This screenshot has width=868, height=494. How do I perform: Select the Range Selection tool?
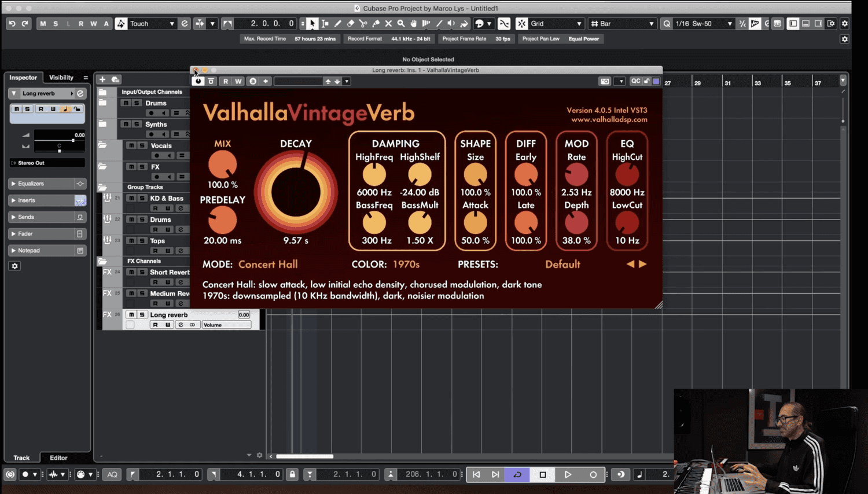pos(325,24)
